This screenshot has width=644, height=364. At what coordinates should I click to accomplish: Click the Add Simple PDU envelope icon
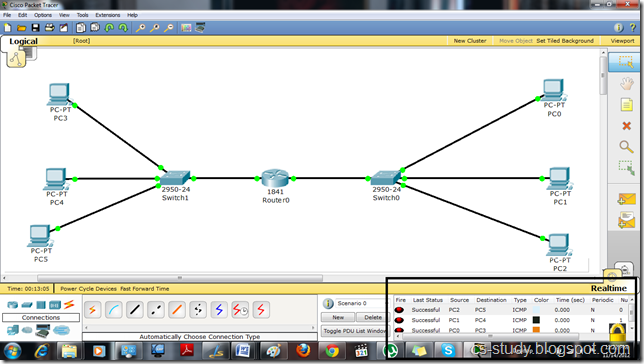click(x=626, y=199)
